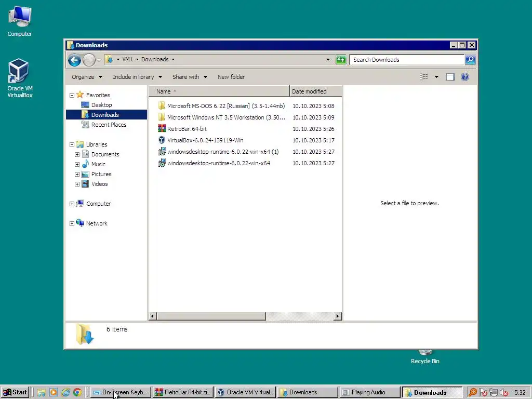This screenshot has height=399, width=532.
Task: Select the Videos library entry
Action: (x=99, y=184)
